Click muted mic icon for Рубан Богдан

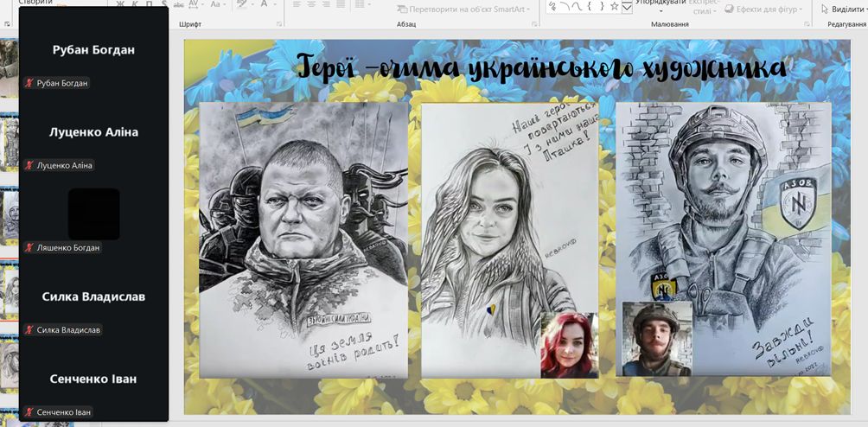click(29, 84)
